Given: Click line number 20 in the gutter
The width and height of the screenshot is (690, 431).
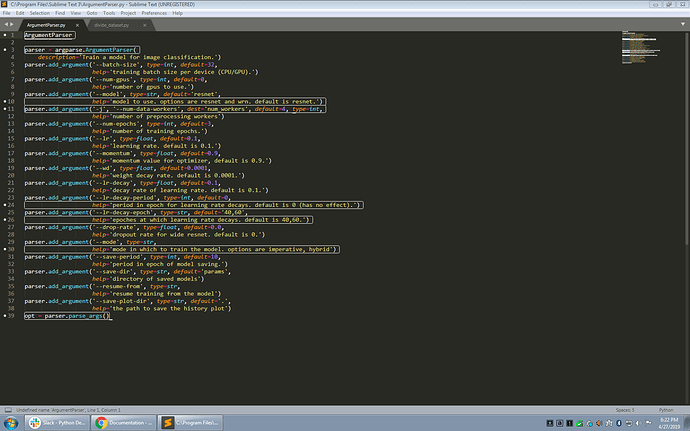Looking at the screenshot, I should 11,176.
